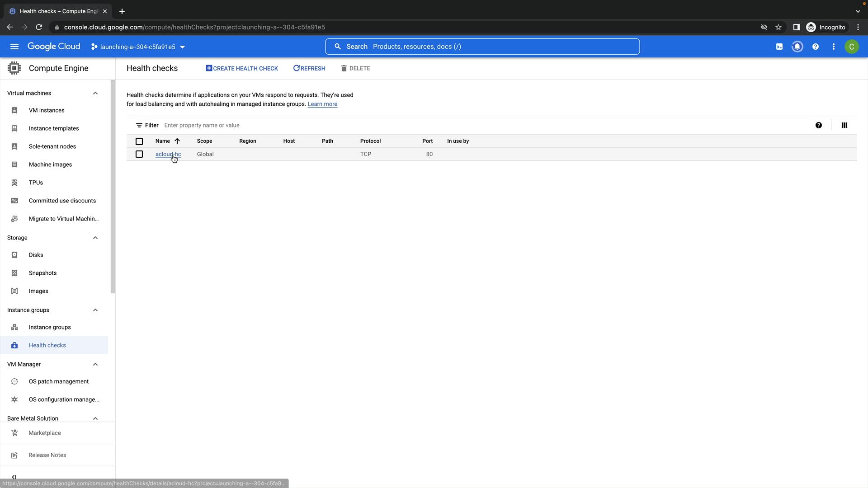Open VM instances in sidebar

[x=47, y=110]
